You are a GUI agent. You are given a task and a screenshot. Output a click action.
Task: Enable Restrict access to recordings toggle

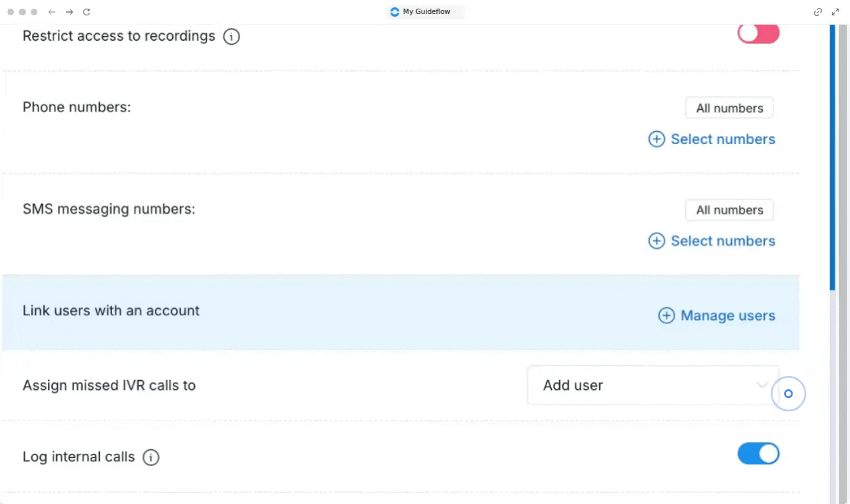(758, 34)
